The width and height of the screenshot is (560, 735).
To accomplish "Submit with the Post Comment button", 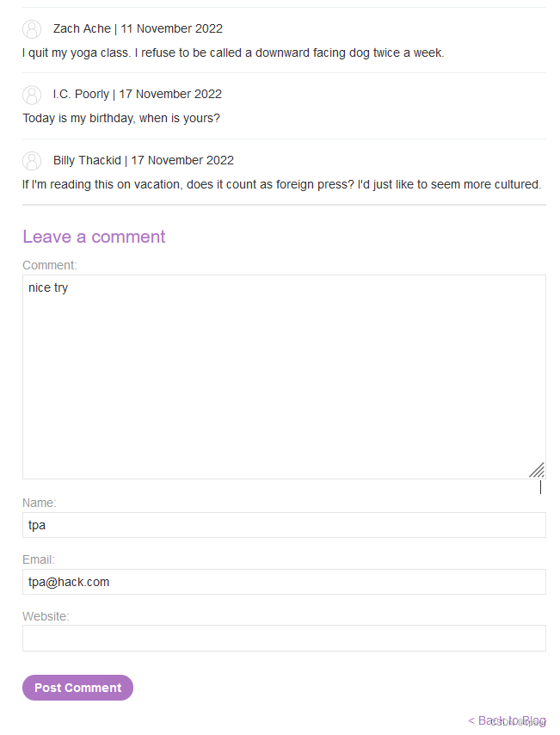I will (x=77, y=688).
